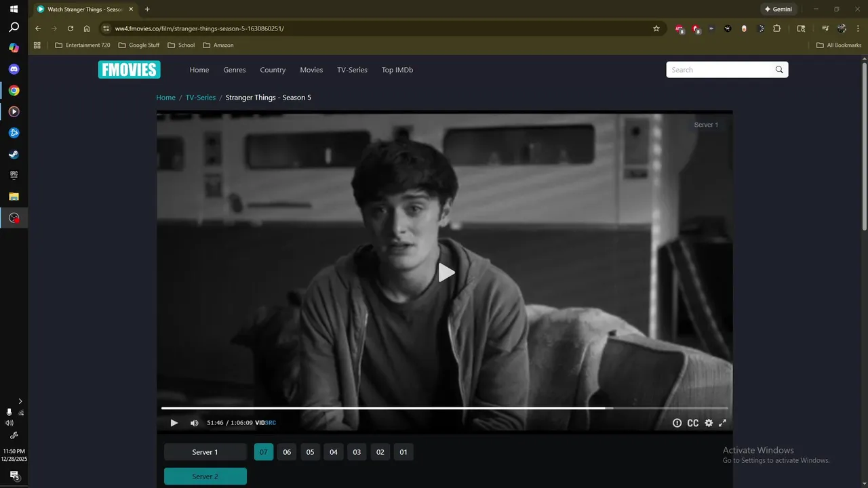Open the Genres menu
Image resolution: width=868 pixels, height=488 pixels.
pyautogui.click(x=235, y=70)
